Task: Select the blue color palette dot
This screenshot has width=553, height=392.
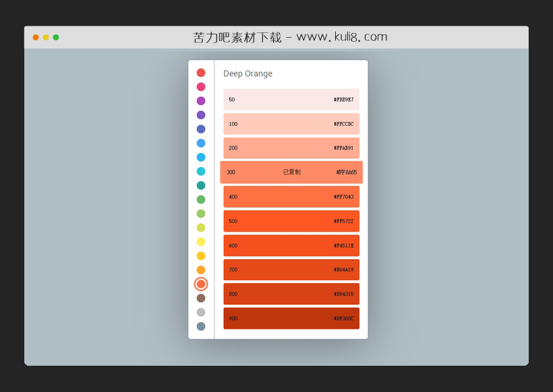Action: tap(201, 143)
